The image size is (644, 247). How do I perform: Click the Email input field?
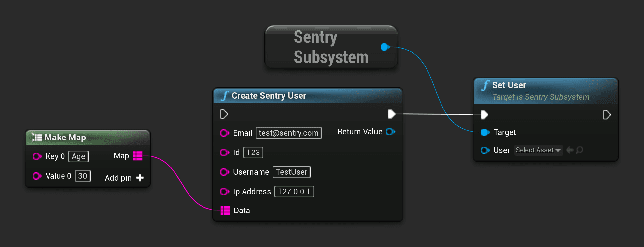(x=288, y=133)
